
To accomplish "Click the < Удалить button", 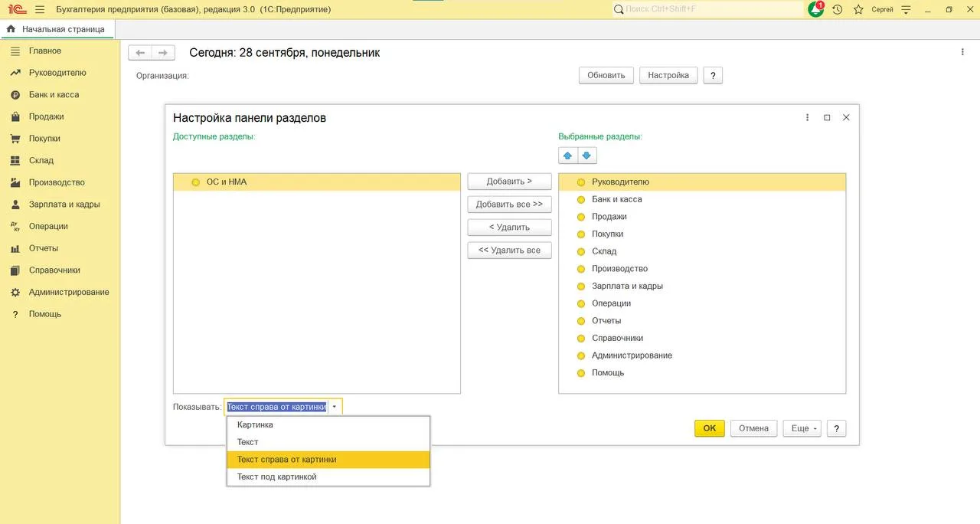I will (509, 228).
